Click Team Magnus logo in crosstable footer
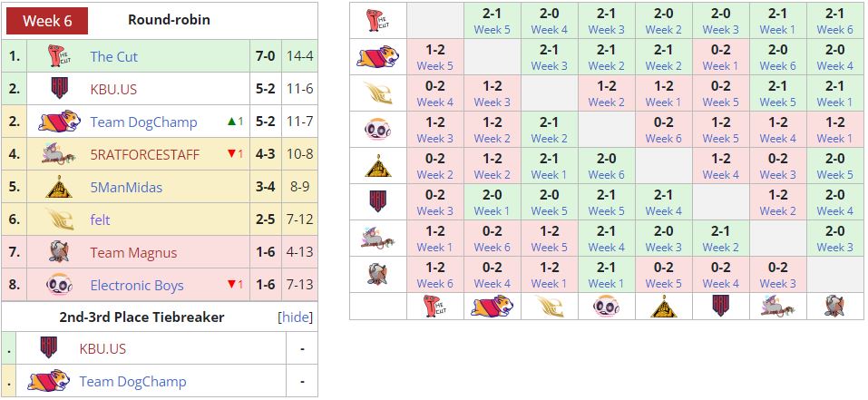This screenshot has width=868, height=400. (x=834, y=306)
